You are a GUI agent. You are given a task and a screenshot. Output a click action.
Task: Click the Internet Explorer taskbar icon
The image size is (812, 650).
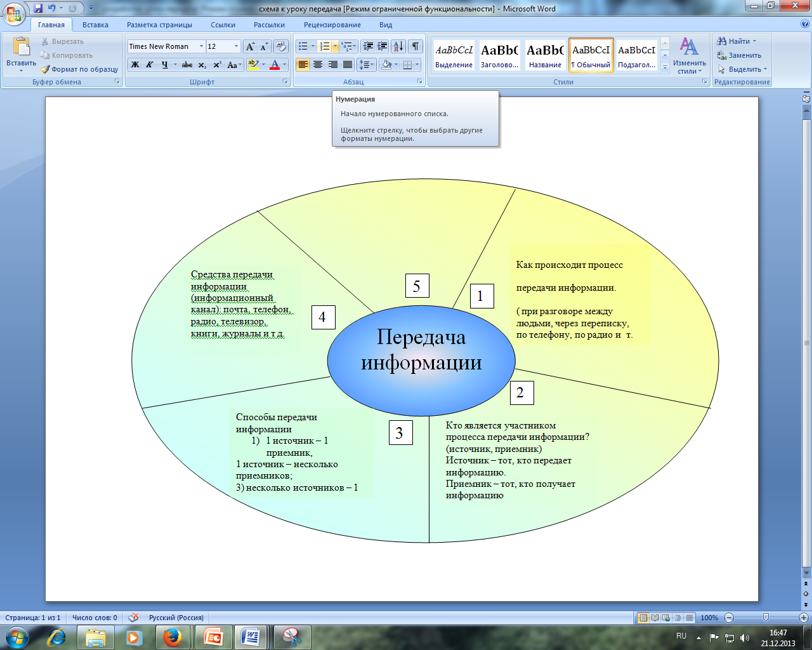click(57, 637)
